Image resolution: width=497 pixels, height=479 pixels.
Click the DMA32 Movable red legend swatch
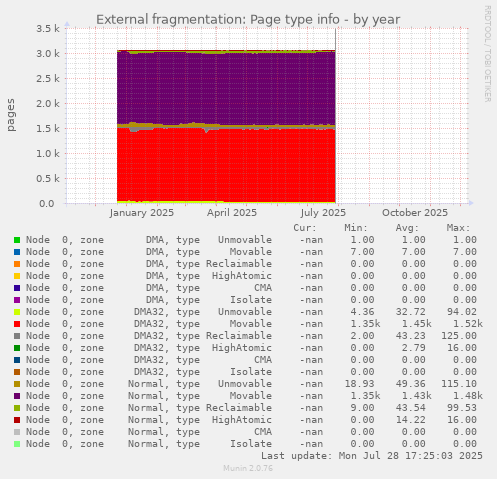[x=17, y=324]
